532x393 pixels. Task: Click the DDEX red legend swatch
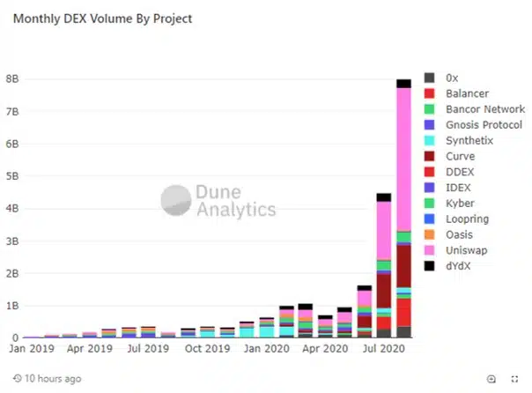coord(429,172)
